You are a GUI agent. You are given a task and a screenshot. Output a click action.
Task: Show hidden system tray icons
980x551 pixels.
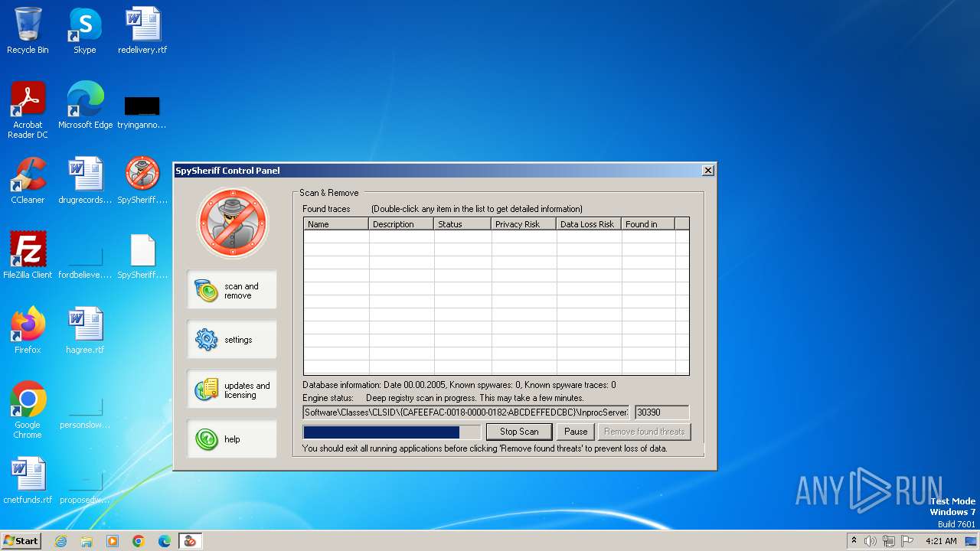[854, 541]
